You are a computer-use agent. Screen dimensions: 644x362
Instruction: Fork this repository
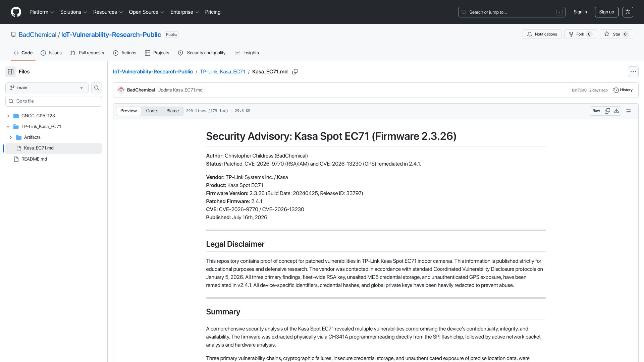coord(580,34)
